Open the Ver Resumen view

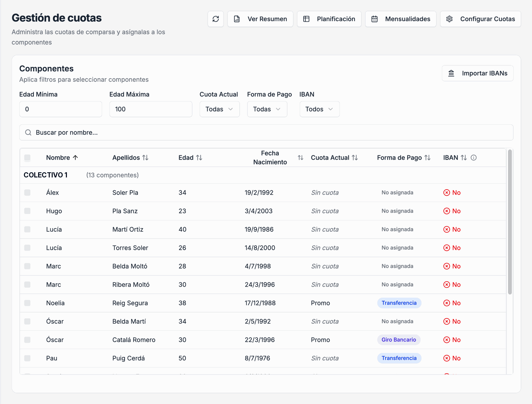260,19
